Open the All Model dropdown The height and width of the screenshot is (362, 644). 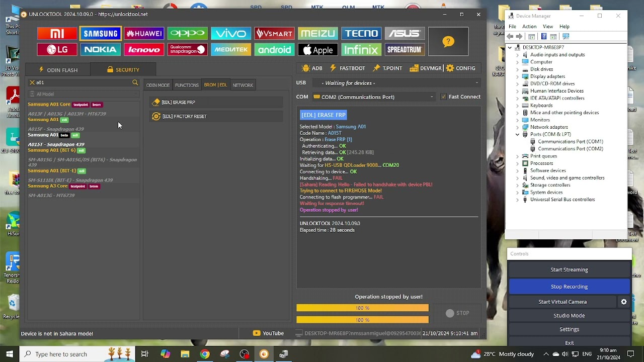83,94
